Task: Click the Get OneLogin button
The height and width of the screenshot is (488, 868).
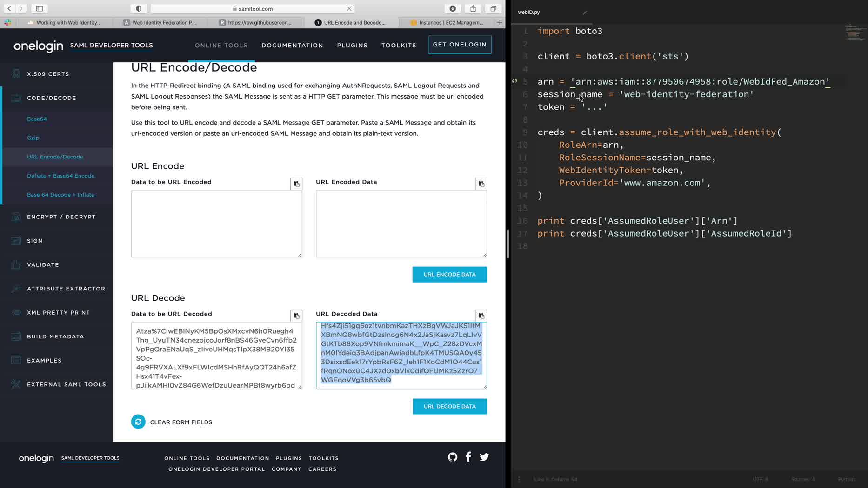Action: [x=460, y=45]
